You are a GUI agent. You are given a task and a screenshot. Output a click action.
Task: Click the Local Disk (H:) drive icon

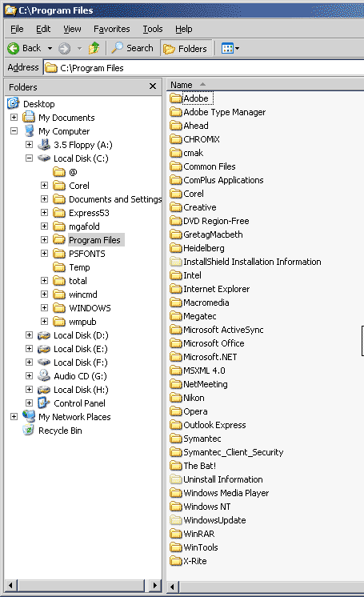[44, 390]
